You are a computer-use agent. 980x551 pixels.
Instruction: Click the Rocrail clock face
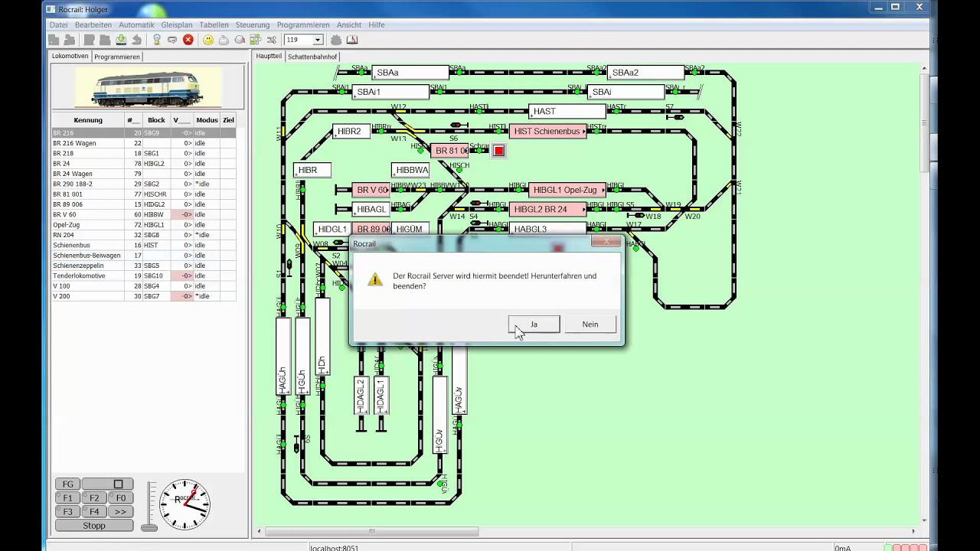point(185,504)
